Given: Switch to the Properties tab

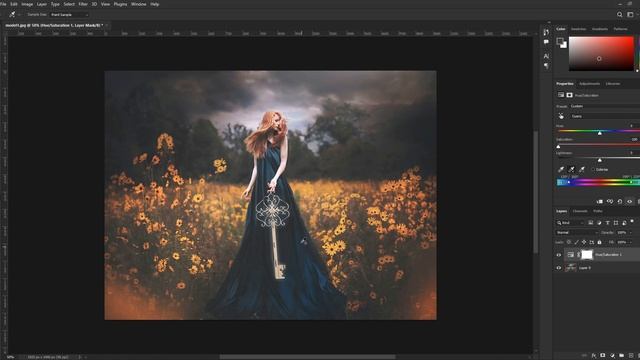Looking at the screenshot, I should pyautogui.click(x=565, y=84).
